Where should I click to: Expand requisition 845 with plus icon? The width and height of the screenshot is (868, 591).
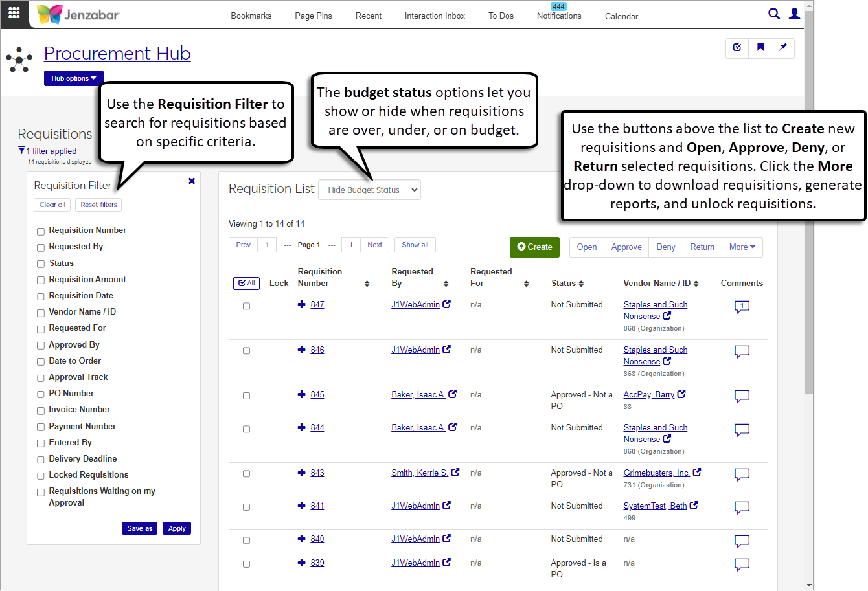coord(301,394)
